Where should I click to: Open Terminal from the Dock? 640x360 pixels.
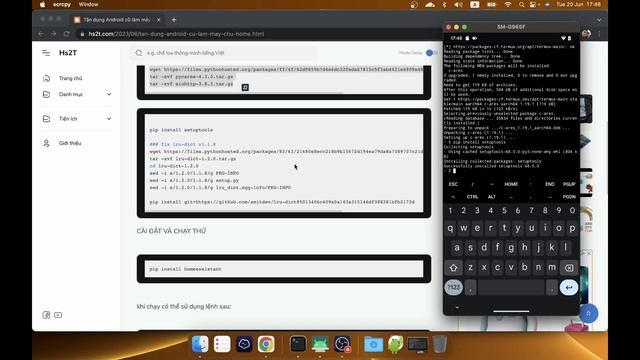tap(298, 344)
